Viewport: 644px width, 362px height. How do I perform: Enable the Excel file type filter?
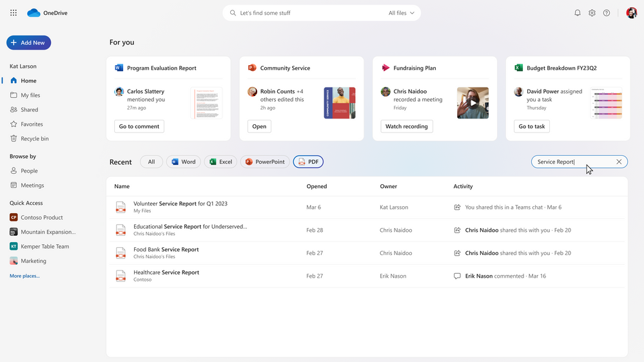(x=220, y=162)
